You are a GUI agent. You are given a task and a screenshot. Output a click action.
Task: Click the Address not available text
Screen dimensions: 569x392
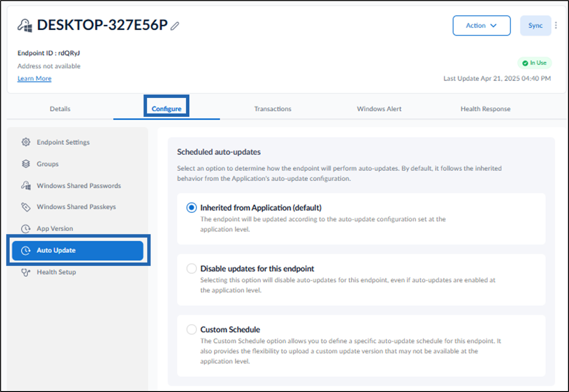click(x=49, y=66)
